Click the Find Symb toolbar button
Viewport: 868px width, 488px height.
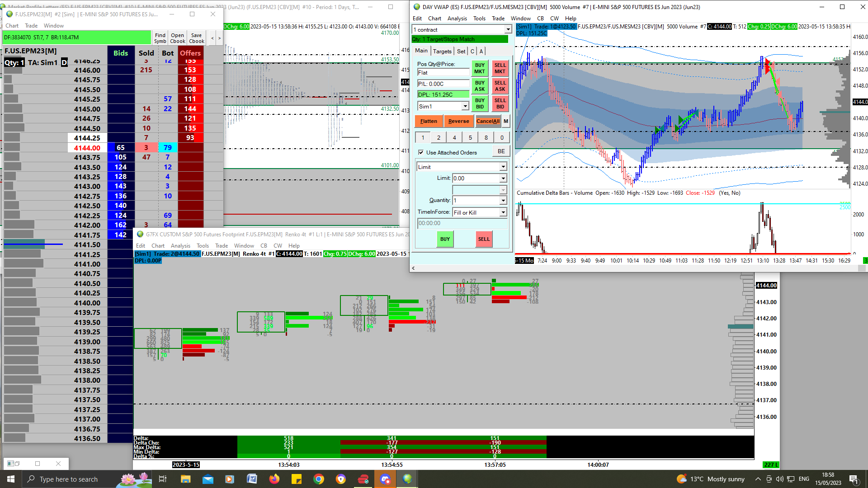160,38
